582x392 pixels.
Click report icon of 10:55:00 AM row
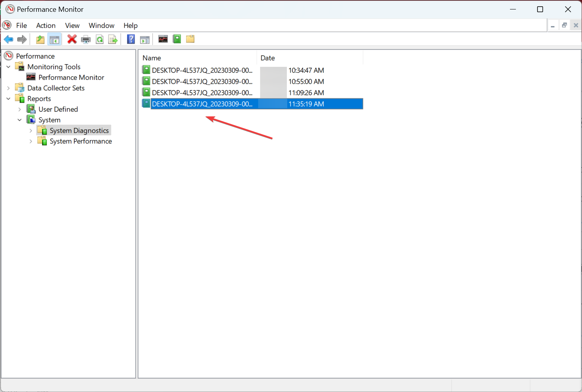coord(146,81)
